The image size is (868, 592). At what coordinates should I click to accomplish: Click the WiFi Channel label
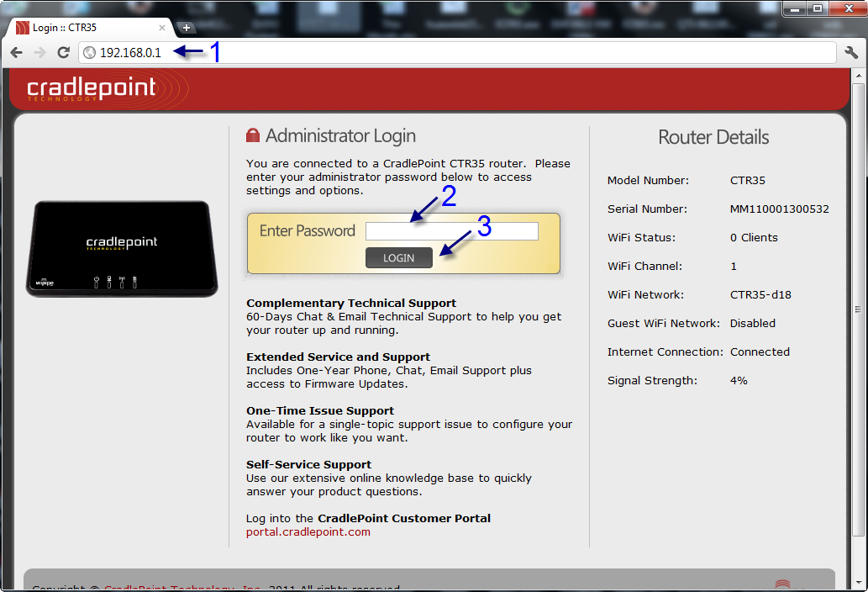coord(645,267)
